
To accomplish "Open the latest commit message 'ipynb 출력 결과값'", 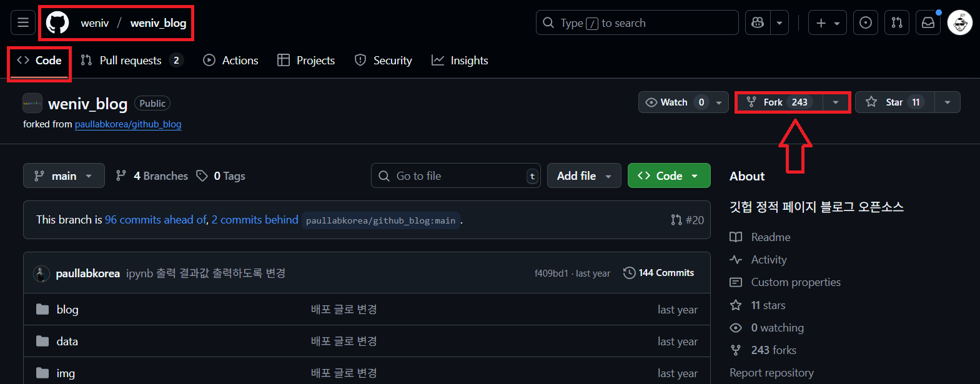I will pyautogui.click(x=205, y=273).
